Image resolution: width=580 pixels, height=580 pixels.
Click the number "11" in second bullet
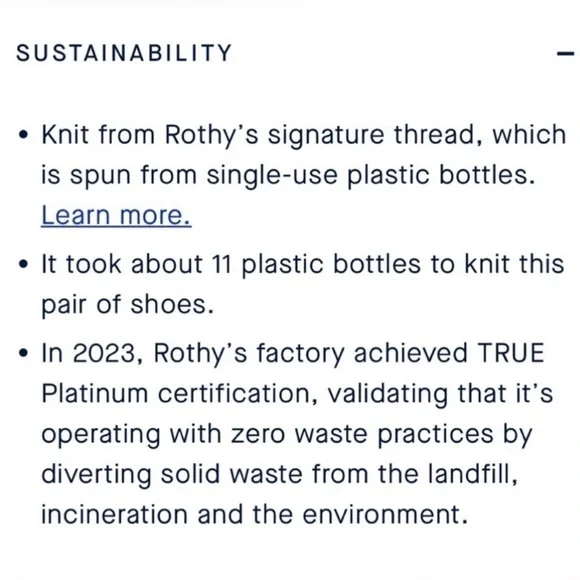point(222,264)
